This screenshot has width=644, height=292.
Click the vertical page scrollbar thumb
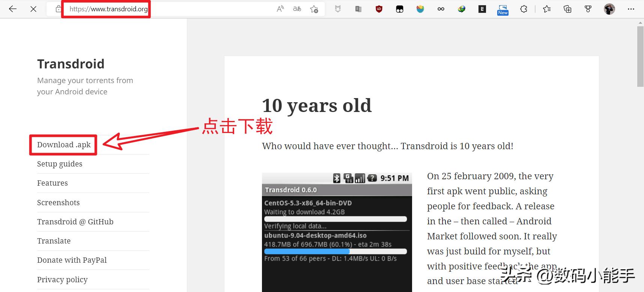(x=640, y=57)
